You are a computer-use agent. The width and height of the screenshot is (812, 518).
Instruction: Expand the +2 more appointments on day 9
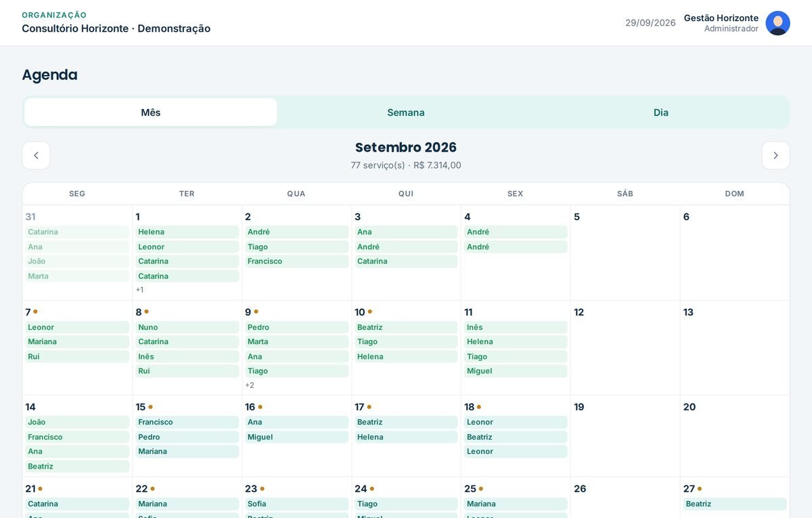250,385
